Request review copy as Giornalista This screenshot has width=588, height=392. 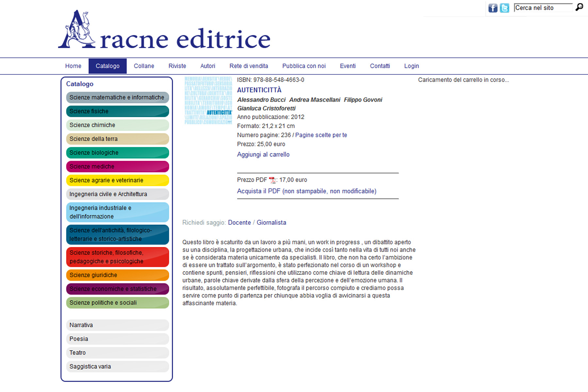(x=271, y=223)
